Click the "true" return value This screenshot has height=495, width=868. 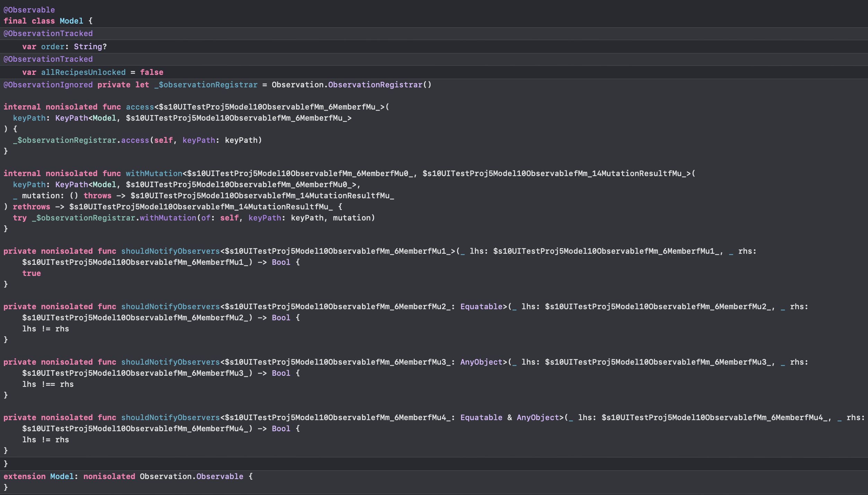click(32, 273)
